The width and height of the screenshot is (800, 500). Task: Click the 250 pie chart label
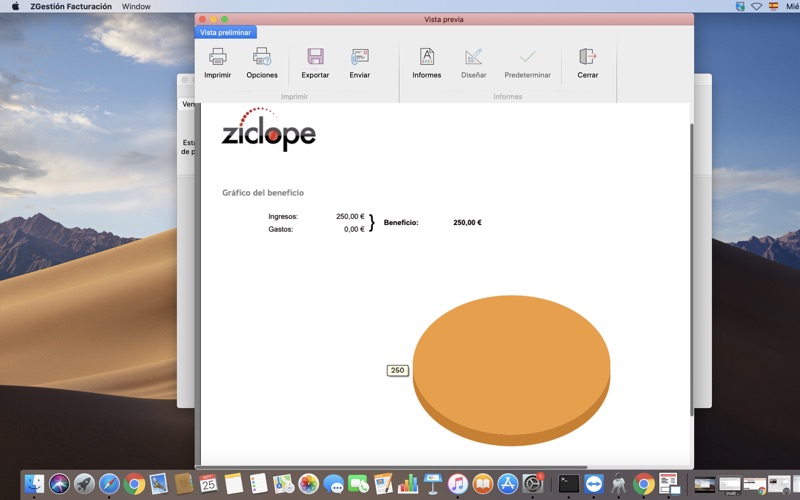(x=397, y=370)
